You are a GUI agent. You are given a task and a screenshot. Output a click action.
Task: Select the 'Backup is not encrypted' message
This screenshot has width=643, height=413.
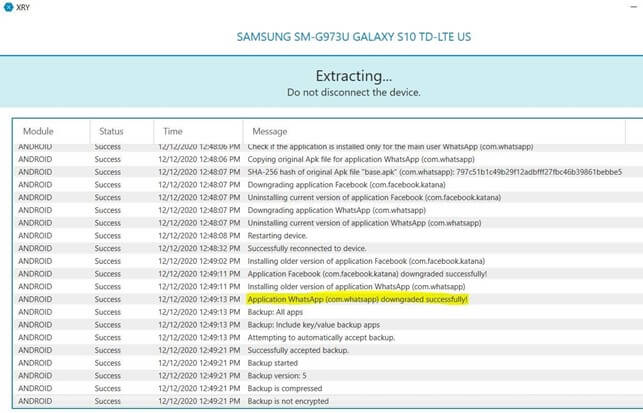click(x=288, y=401)
